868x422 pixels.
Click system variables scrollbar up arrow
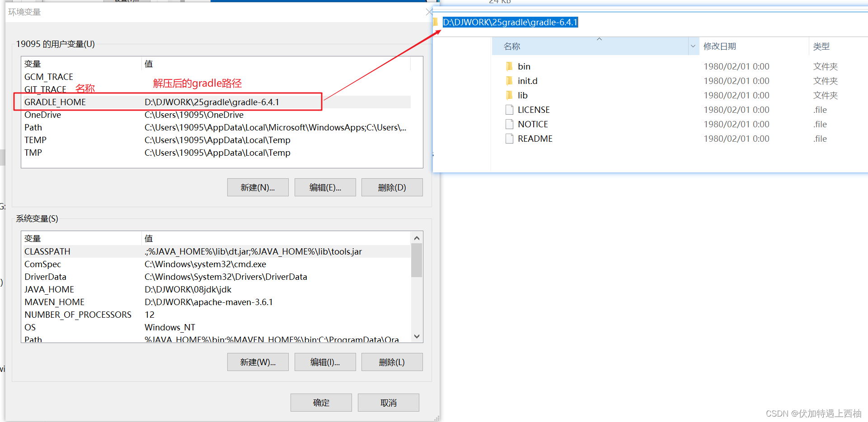417,238
